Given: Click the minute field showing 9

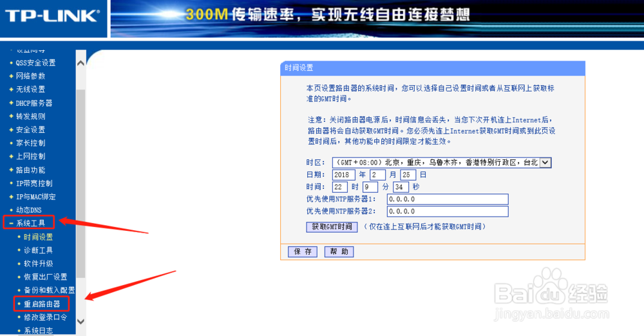Looking at the screenshot, I should click(x=370, y=187).
